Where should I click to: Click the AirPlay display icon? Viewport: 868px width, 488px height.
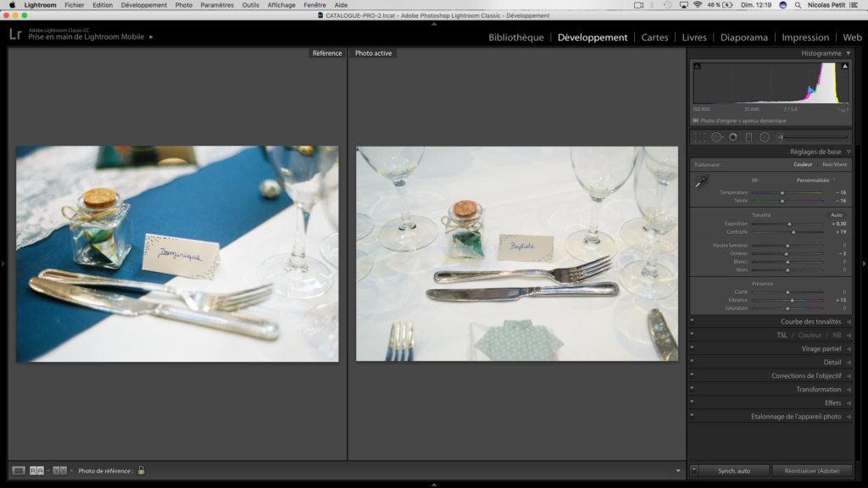click(x=684, y=5)
